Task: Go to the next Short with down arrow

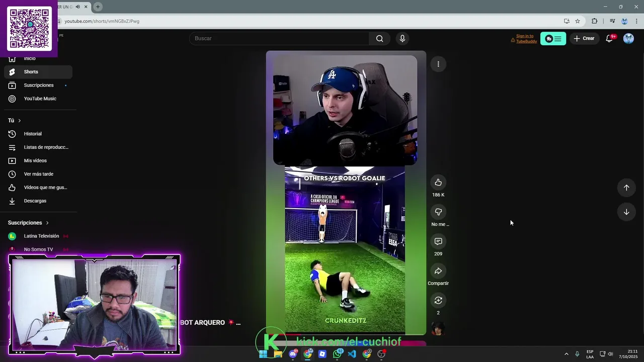Action: click(x=626, y=212)
